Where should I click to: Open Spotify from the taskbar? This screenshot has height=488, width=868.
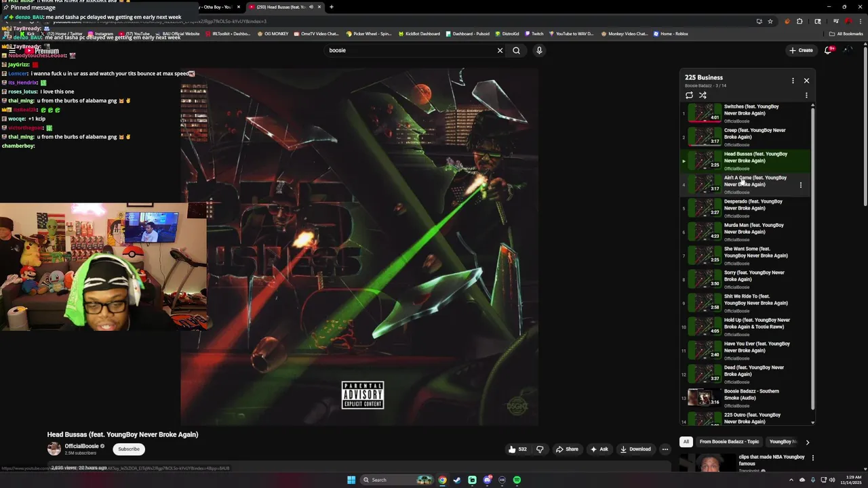(x=517, y=480)
